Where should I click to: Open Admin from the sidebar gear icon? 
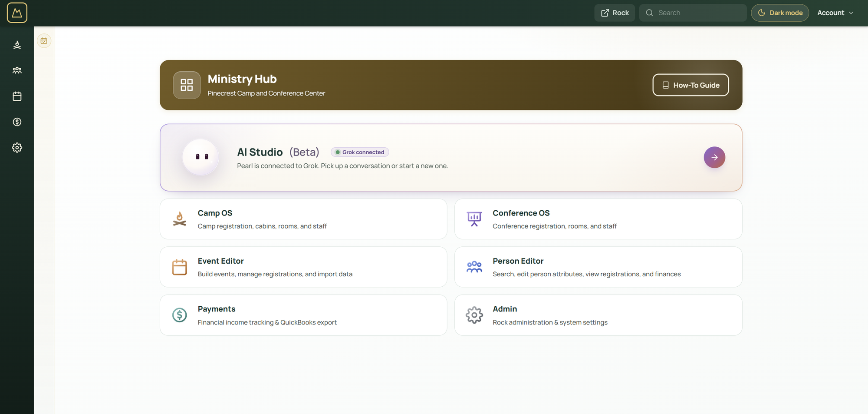[x=17, y=148]
